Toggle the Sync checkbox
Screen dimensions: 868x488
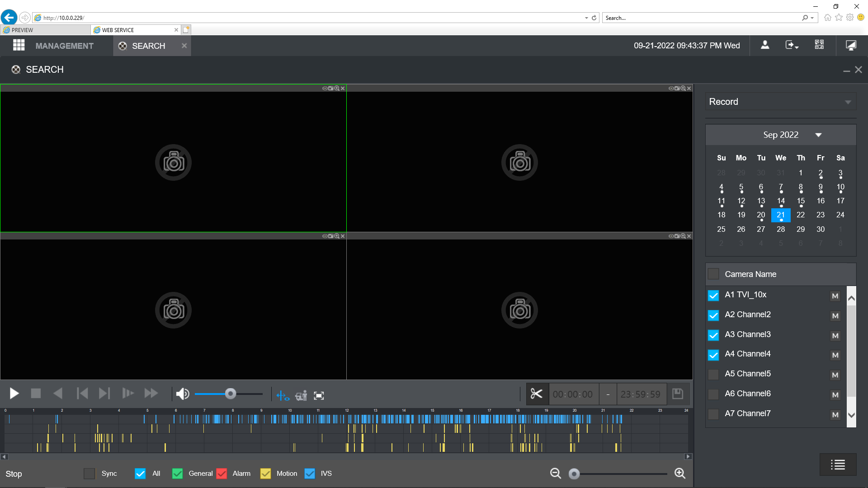point(90,474)
